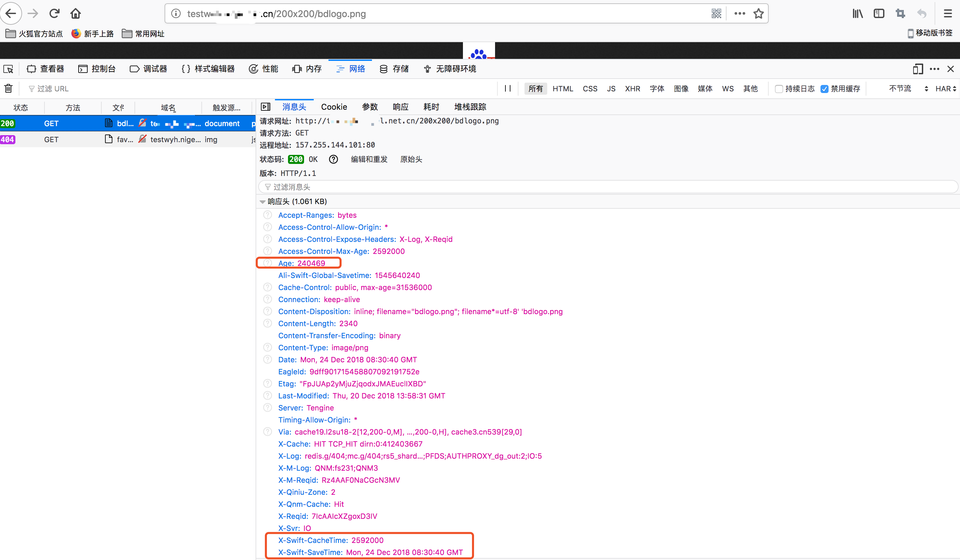
Task: Click the 原始头 button
Action: (x=411, y=159)
